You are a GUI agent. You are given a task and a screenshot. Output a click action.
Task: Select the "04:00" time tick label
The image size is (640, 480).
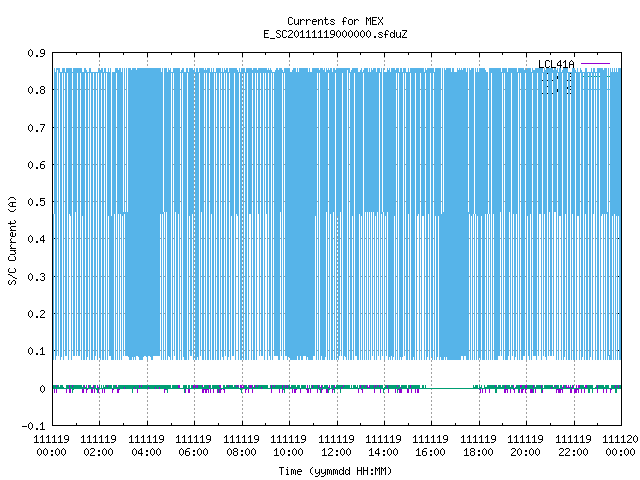tap(146, 452)
